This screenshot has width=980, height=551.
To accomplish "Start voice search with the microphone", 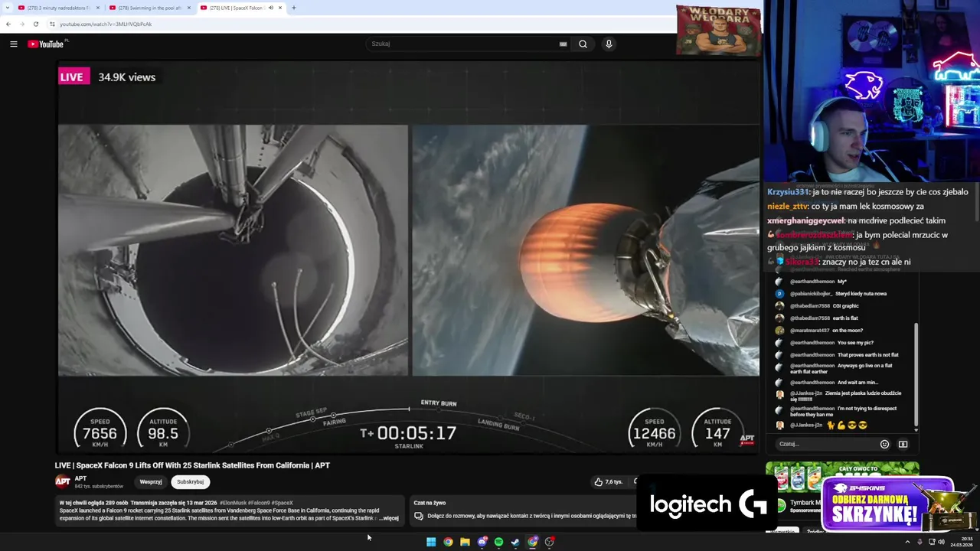I will pos(609,44).
